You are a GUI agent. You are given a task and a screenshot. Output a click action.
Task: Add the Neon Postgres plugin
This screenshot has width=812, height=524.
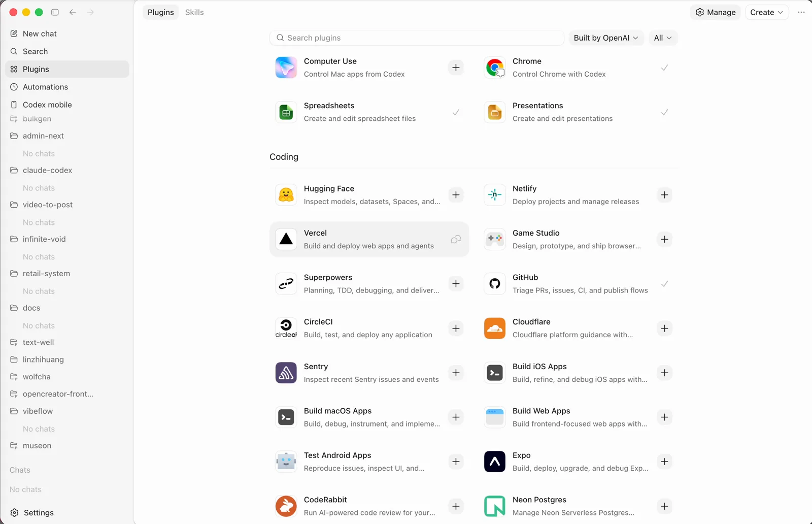click(x=665, y=506)
